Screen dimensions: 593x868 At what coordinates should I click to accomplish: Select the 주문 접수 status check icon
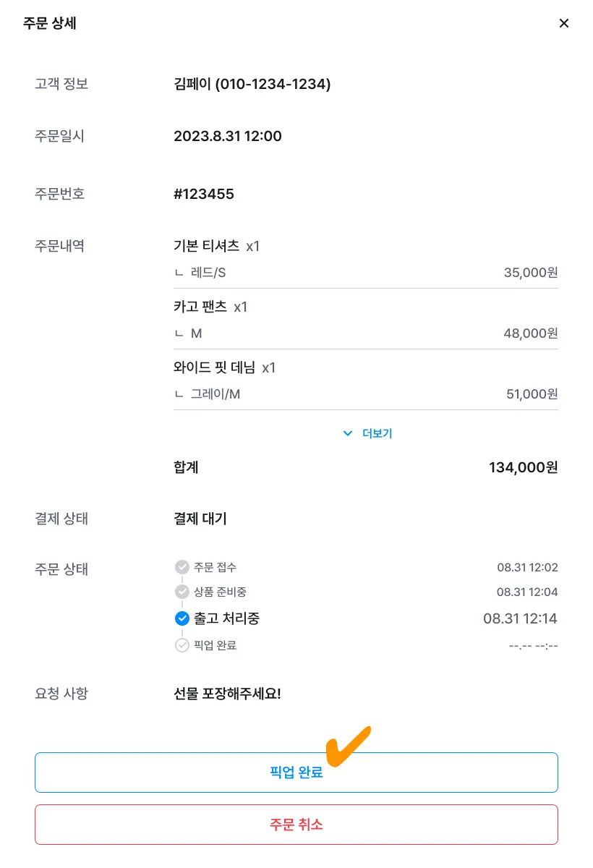182,567
